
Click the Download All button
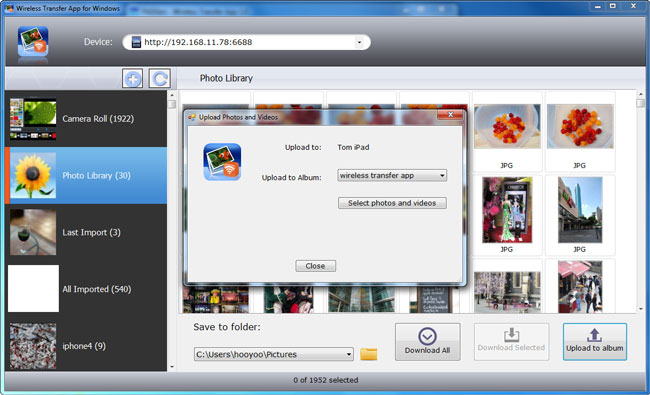pyautogui.click(x=427, y=342)
